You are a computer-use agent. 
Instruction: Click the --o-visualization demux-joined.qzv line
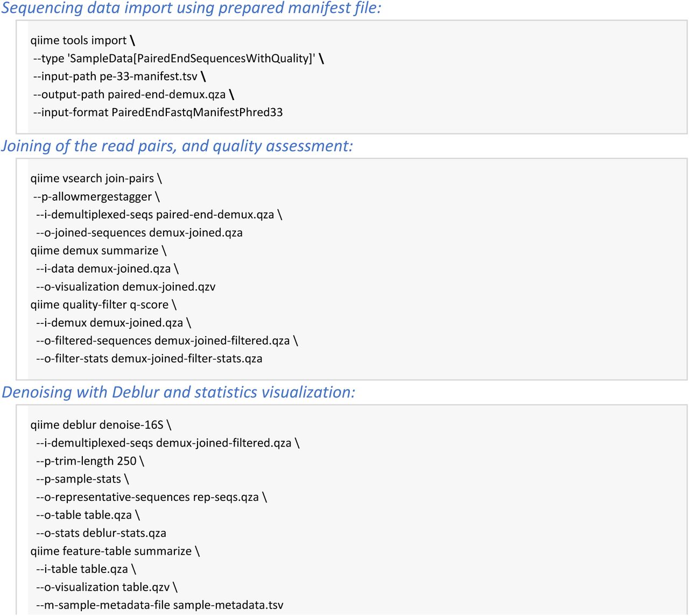126,287
